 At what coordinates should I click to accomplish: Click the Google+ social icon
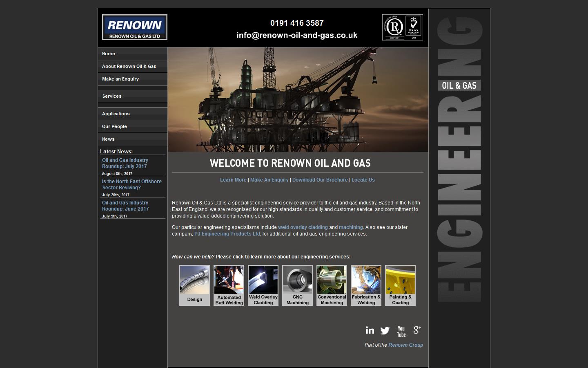pos(417,330)
